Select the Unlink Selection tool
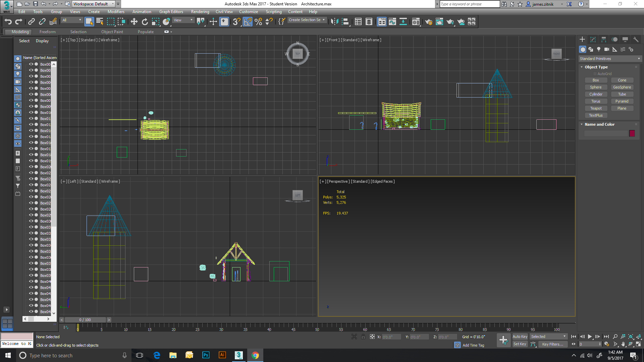 [x=42, y=22]
